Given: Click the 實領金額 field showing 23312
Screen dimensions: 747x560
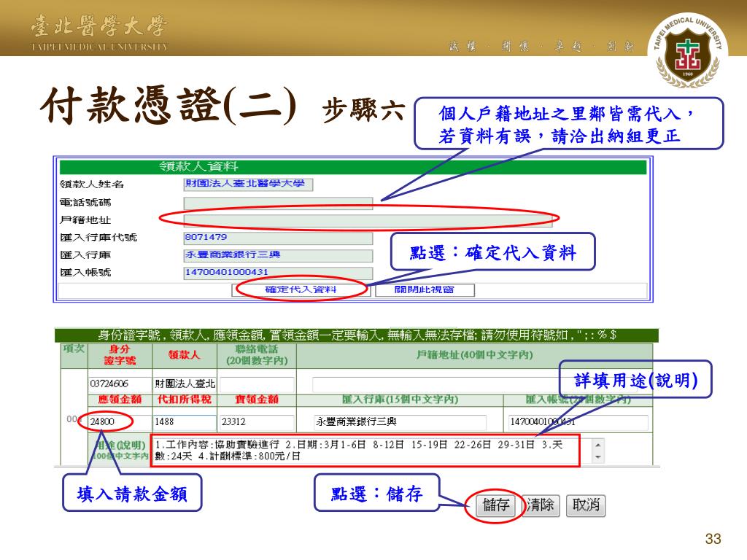Looking at the screenshot, I should coord(257,421).
